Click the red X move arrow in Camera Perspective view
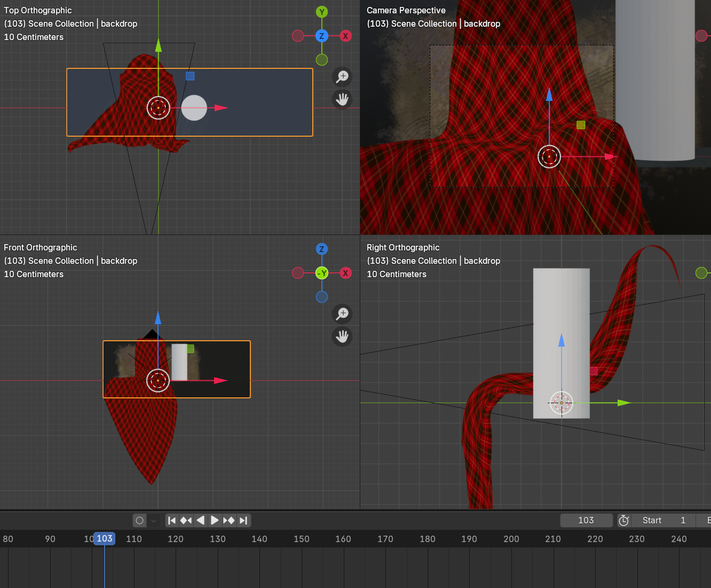The height and width of the screenshot is (588, 711). [611, 156]
